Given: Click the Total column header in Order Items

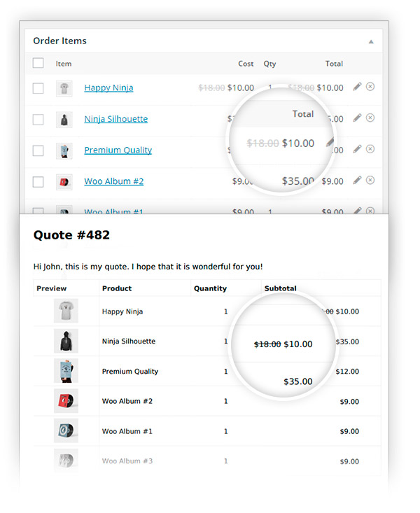Looking at the screenshot, I should 334,64.
